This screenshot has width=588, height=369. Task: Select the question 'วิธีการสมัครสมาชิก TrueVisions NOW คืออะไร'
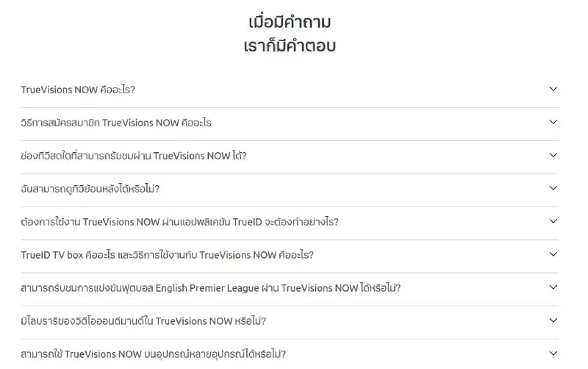(116, 123)
